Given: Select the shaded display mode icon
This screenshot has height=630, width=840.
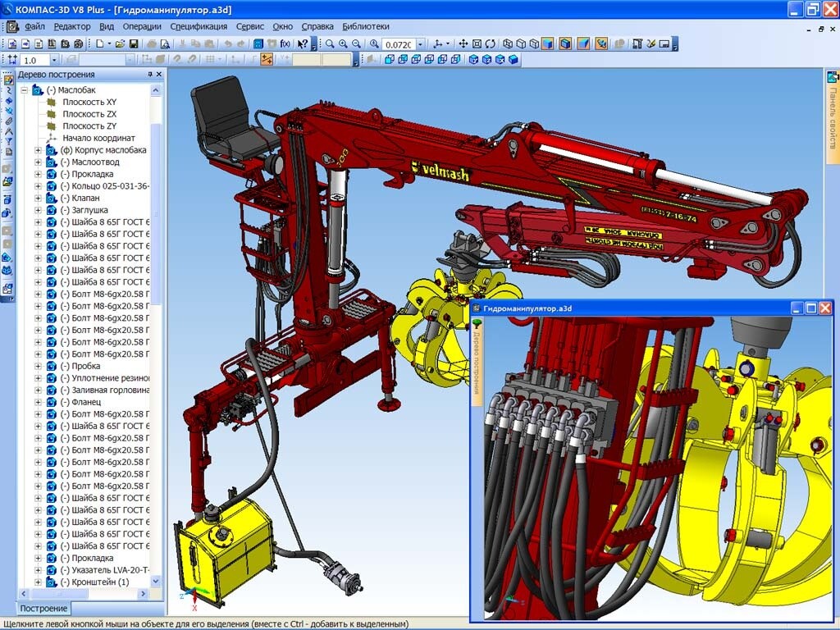Looking at the screenshot, I should (548, 43).
